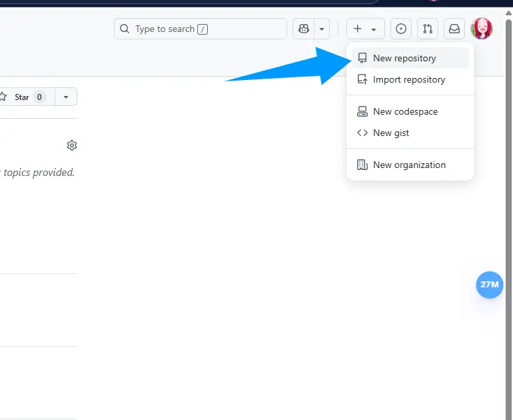Open Copilot chat from the header

[304, 29]
